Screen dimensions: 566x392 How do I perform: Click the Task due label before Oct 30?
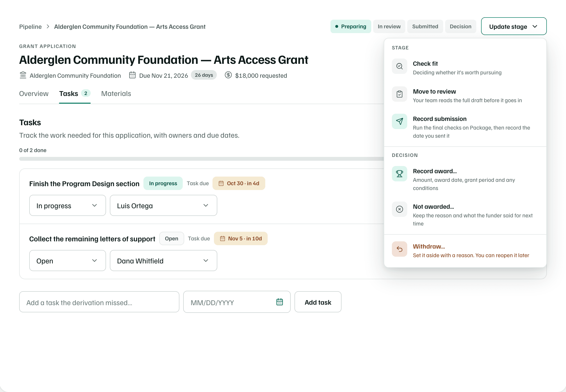tap(198, 183)
